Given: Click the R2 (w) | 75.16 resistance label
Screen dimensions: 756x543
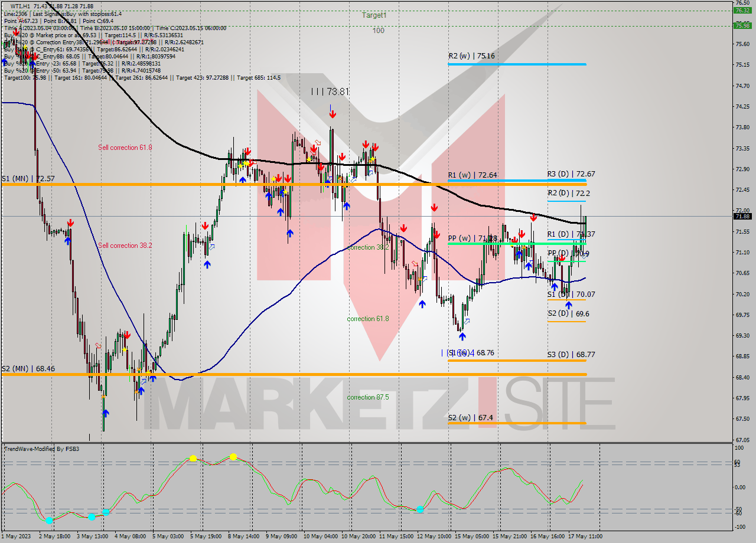Looking at the screenshot, I should pos(471,56).
